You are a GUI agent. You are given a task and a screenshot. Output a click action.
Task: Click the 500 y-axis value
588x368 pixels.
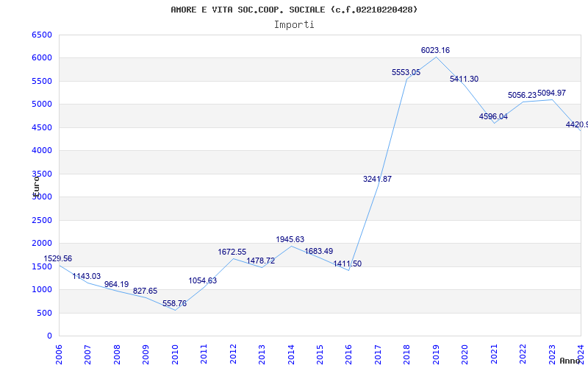coord(45,313)
